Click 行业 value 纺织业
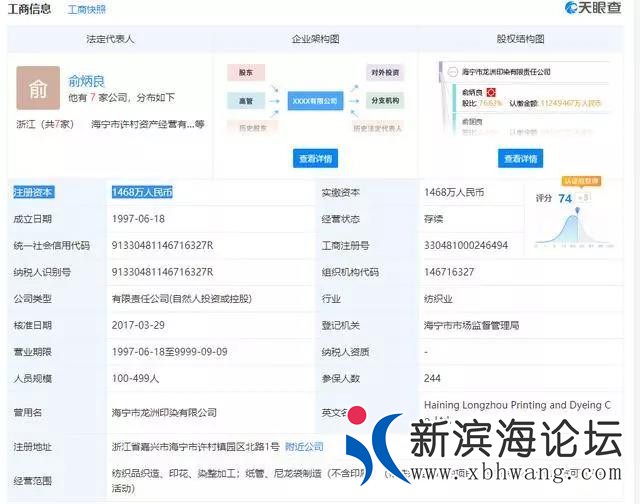640x504 pixels. [438, 299]
